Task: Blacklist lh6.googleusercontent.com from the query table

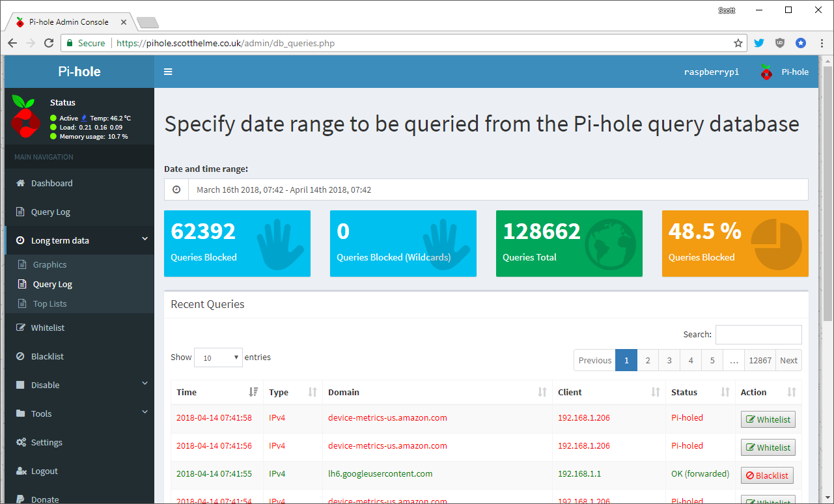Action: [x=767, y=475]
